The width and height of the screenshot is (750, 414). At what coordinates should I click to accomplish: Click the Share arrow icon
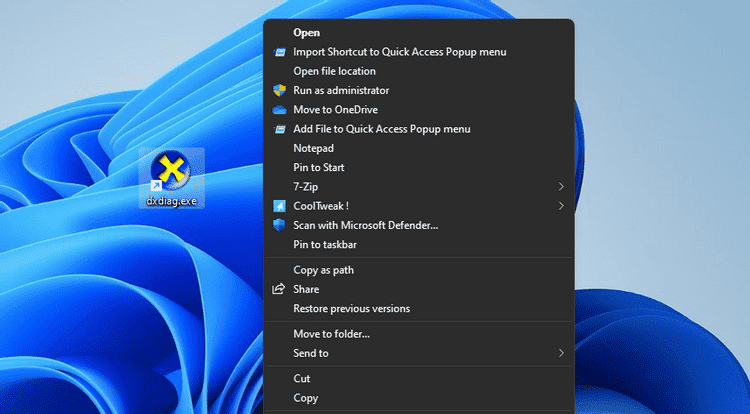[x=279, y=289]
